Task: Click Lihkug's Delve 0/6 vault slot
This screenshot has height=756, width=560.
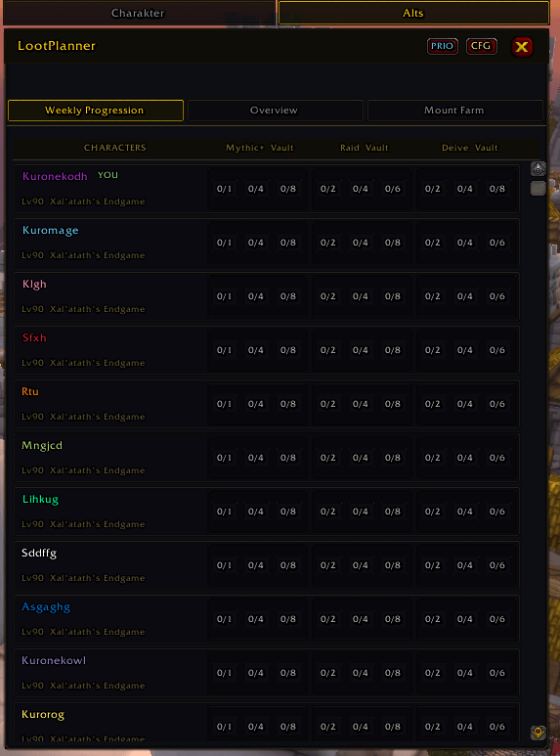Action: (x=496, y=511)
